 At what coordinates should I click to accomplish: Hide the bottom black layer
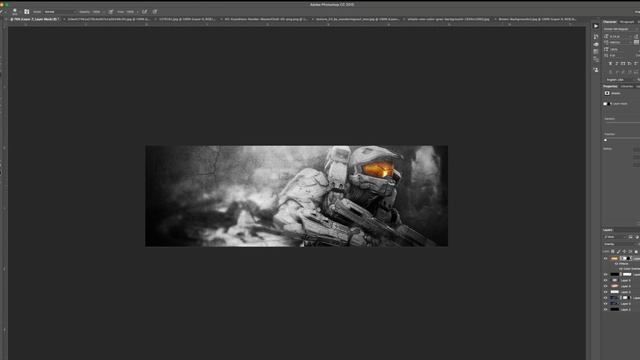tap(606, 309)
